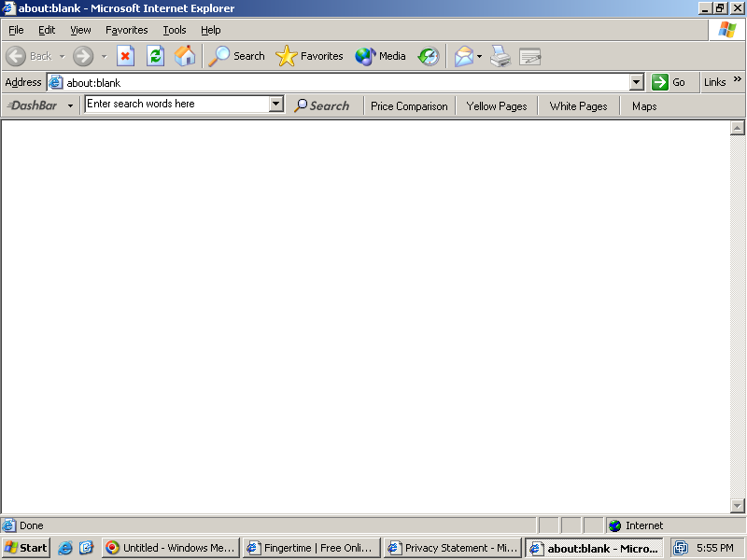Image resolution: width=747 pixels, height=560 pixels.
Task: Open Back button history dropdown
Action: [62, 56]
